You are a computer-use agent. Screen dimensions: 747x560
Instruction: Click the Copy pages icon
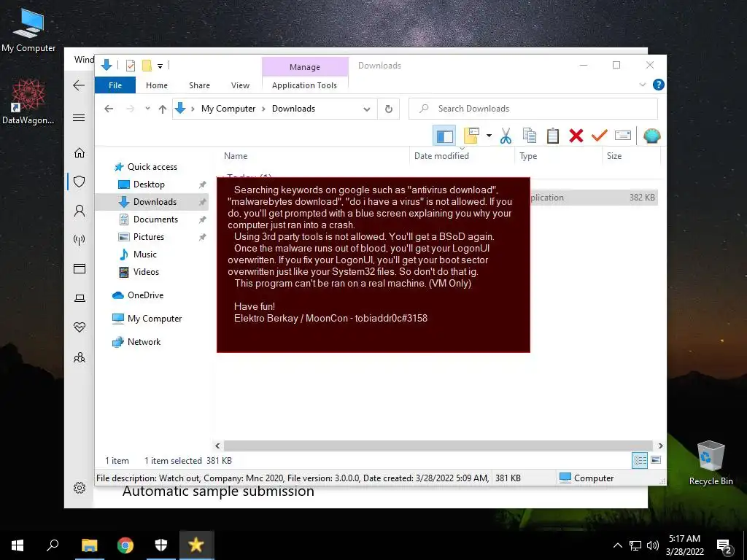point(530,136)
